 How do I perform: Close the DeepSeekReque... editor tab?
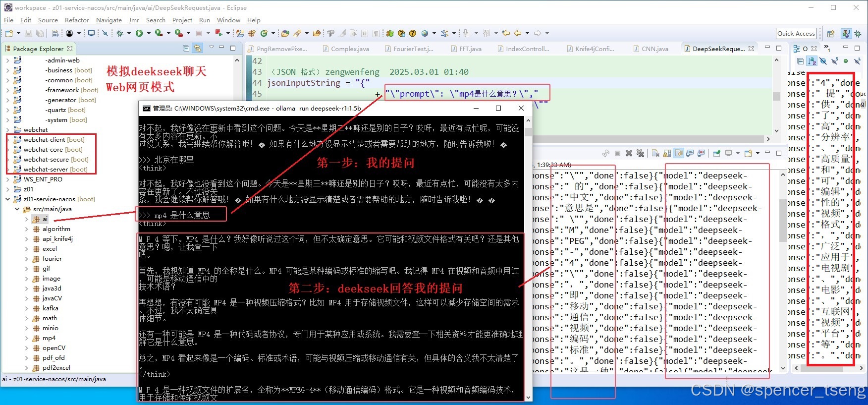click(751, 49)
